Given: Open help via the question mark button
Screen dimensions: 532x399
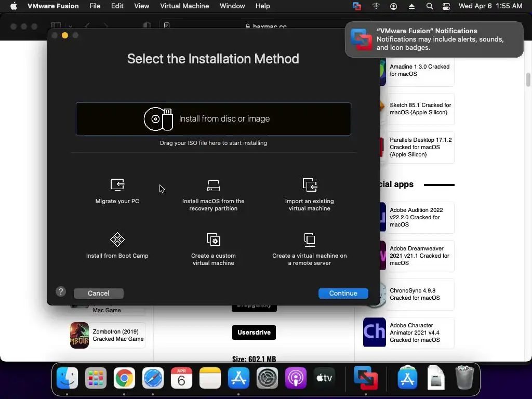Looking at the screenshot, I should pyautogui.click(x=61, y=291).
